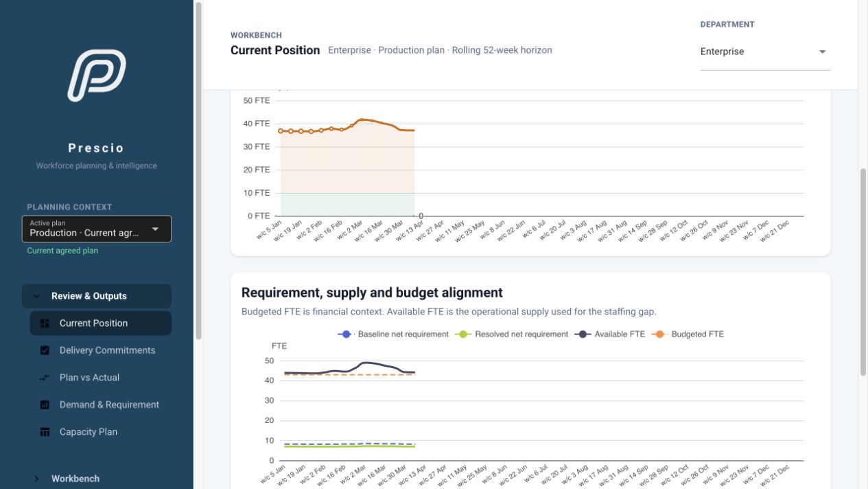Open the Active plan dropdown
Image resolution: width=868 pixels, height=489 pixels.
97,229
